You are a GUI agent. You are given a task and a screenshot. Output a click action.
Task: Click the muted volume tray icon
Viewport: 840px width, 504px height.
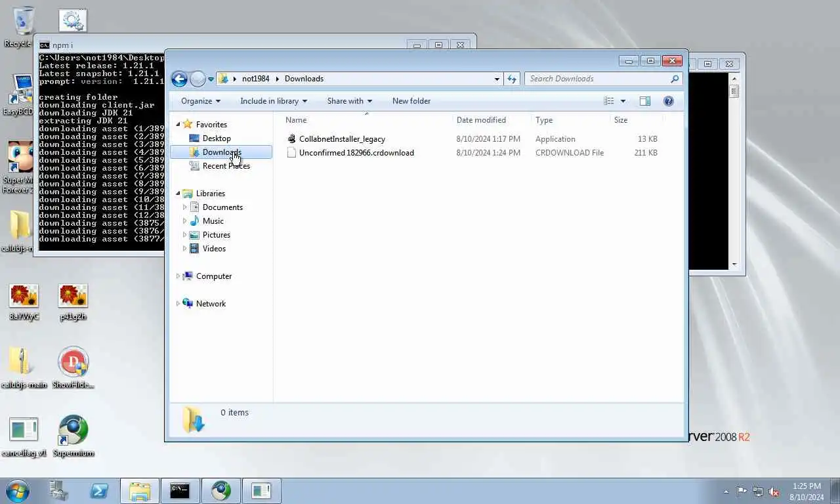[x=774, y=492]
